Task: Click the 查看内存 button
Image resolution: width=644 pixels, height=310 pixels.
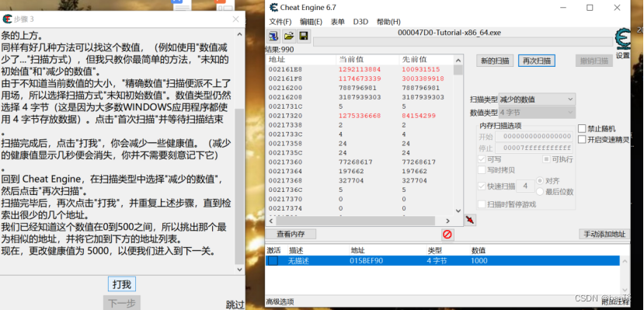Action: tap(291, 234)
